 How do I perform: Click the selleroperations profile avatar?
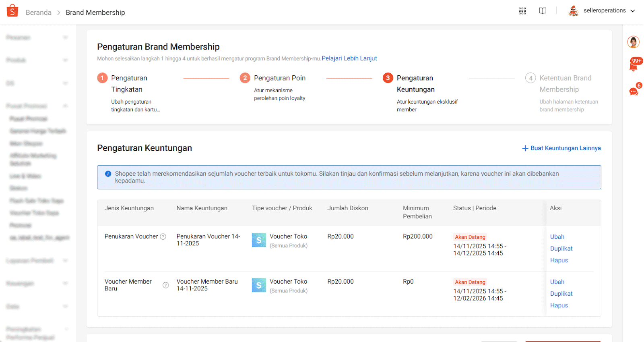point(574,11)
